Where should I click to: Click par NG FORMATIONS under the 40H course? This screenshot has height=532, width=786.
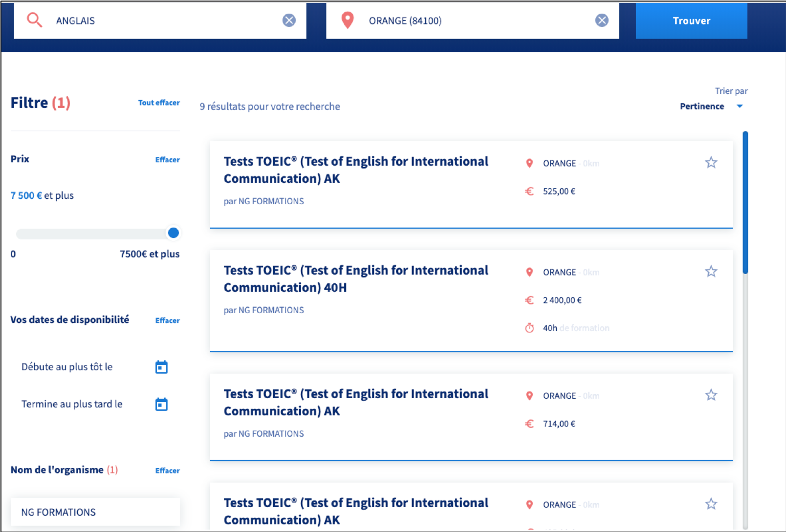click(263, 310)
